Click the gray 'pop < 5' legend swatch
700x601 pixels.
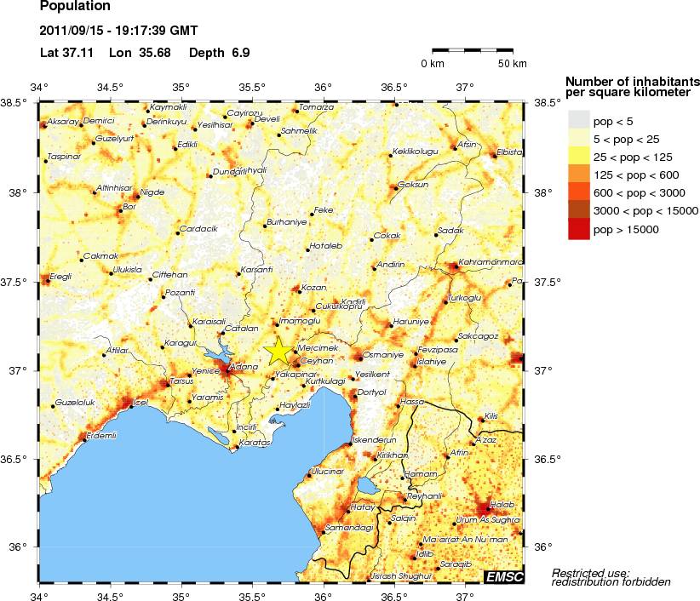579,120
